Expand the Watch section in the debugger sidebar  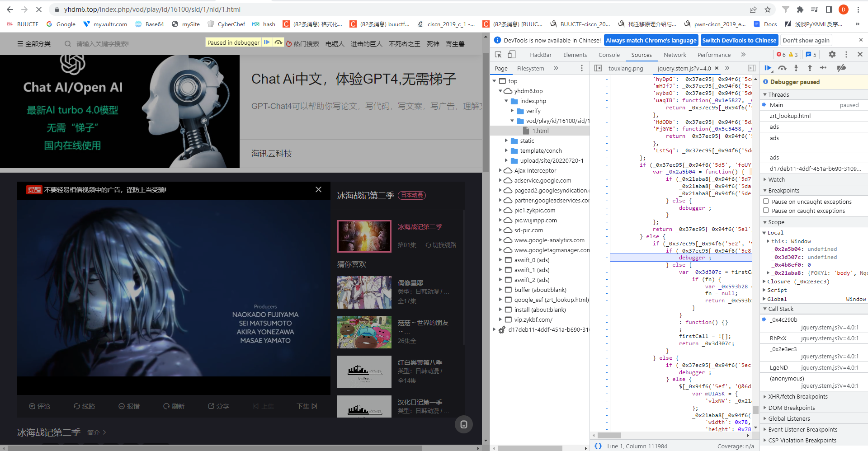click(x=765, y=179)
